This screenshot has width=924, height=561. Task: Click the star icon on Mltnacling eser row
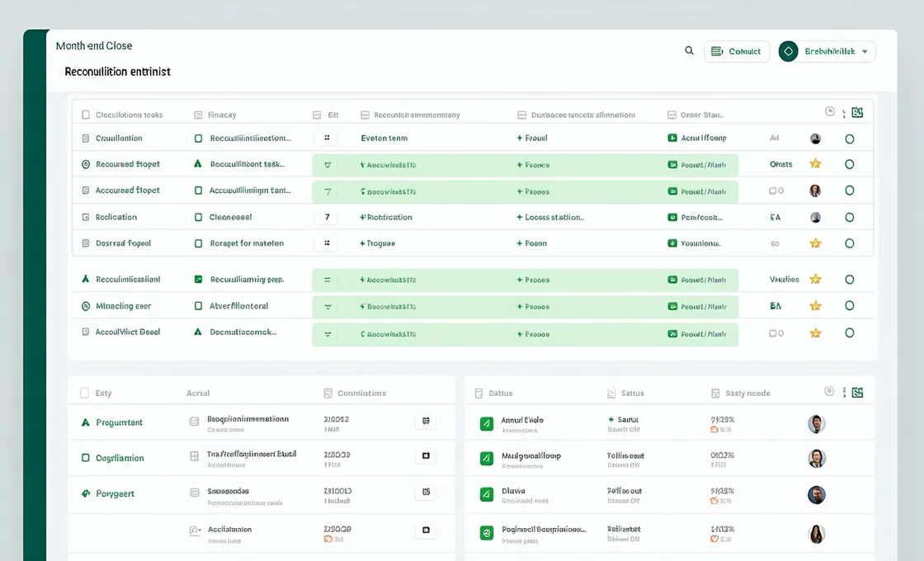[x=816, y=306]
